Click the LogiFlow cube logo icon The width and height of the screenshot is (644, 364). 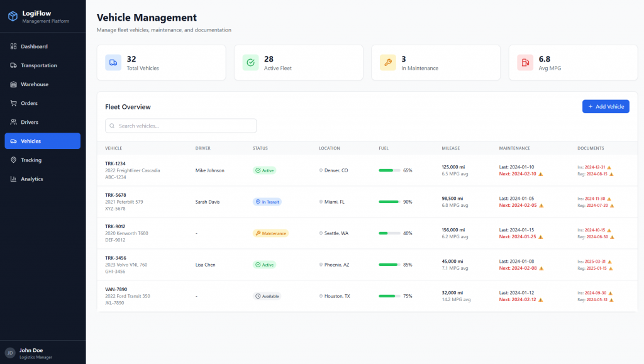coord(13,16)
